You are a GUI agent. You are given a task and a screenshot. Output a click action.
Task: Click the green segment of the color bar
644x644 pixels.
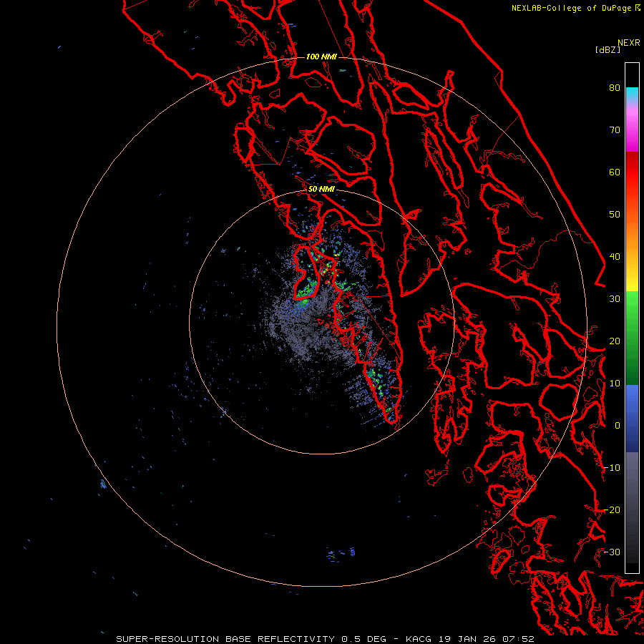632,338
